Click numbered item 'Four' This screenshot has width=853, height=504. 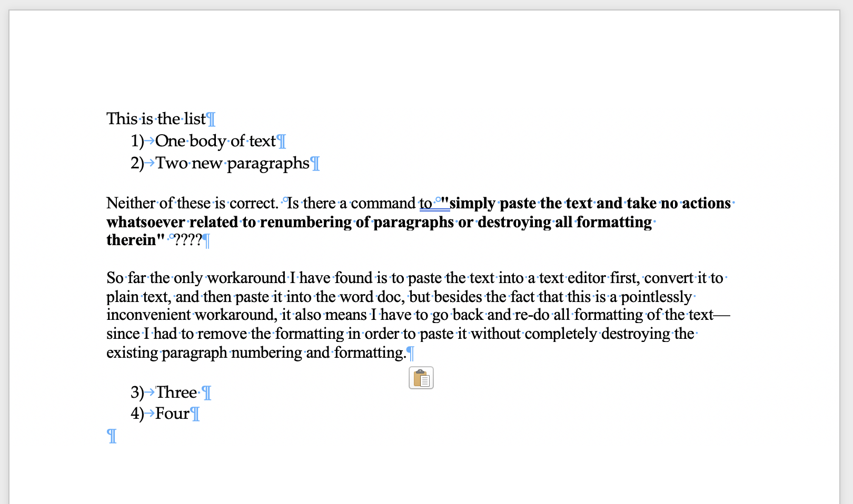(x=172, y=414)
